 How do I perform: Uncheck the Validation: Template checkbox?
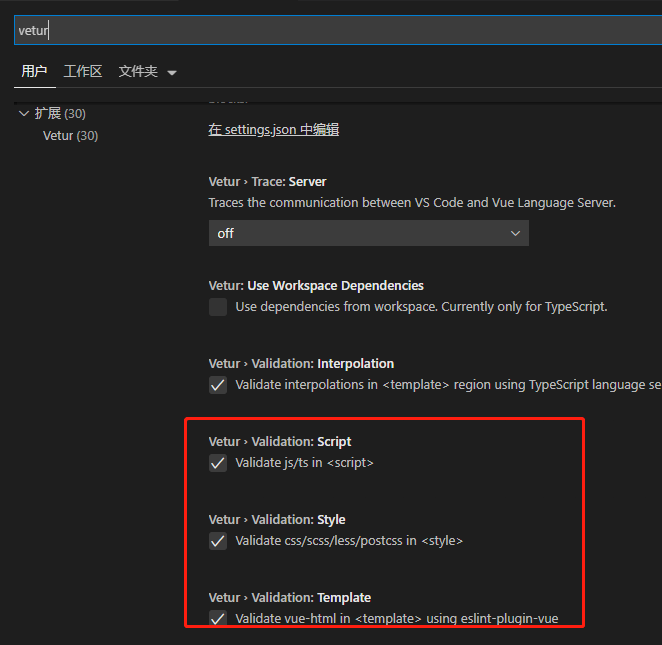[218, 618]
